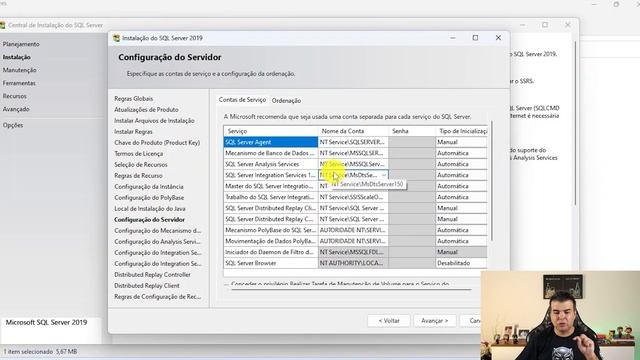
Task: Switch to the Ordenação tab
Action: coord(286,100)
